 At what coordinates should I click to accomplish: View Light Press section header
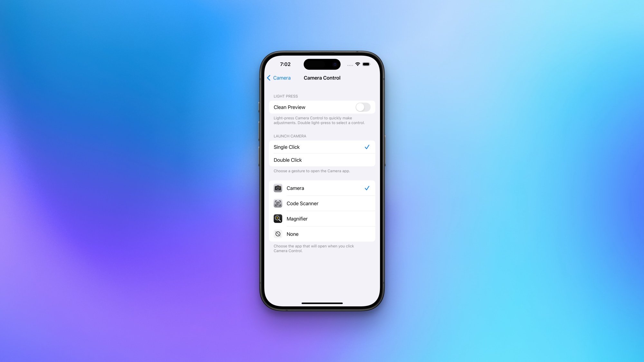point(286,96)
